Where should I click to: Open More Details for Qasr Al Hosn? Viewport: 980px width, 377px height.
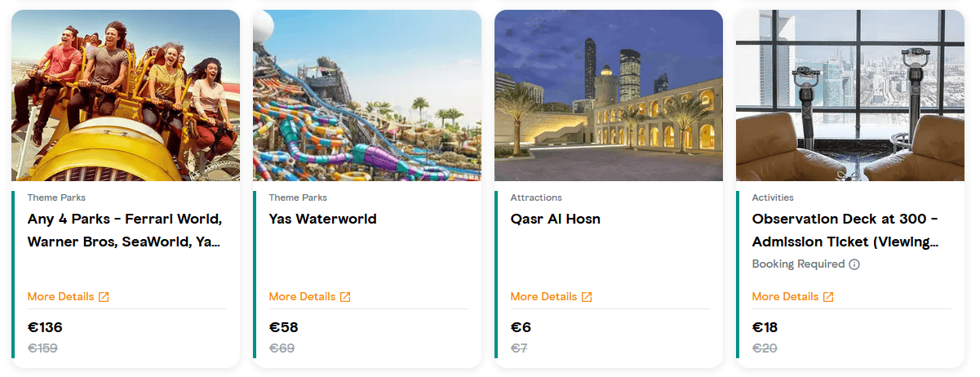point(543,297)
